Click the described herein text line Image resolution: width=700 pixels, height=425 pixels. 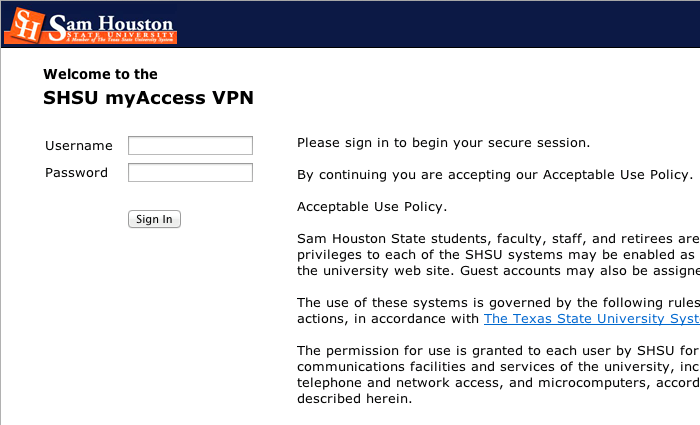pos(354,399)
